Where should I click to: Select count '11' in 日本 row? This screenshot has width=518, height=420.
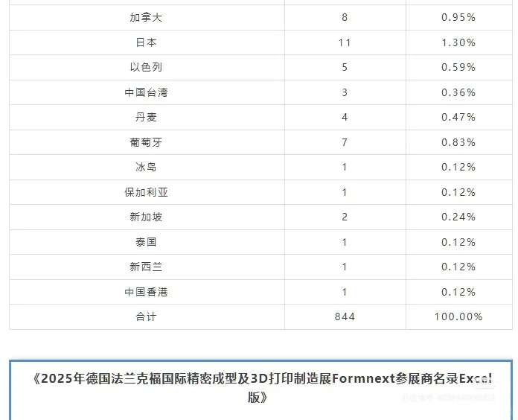(x=345, y=42)
